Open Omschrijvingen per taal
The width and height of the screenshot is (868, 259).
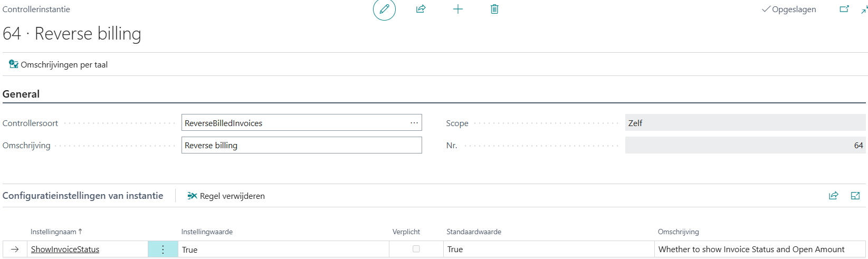pyautogui.click(x=59, y=64)
